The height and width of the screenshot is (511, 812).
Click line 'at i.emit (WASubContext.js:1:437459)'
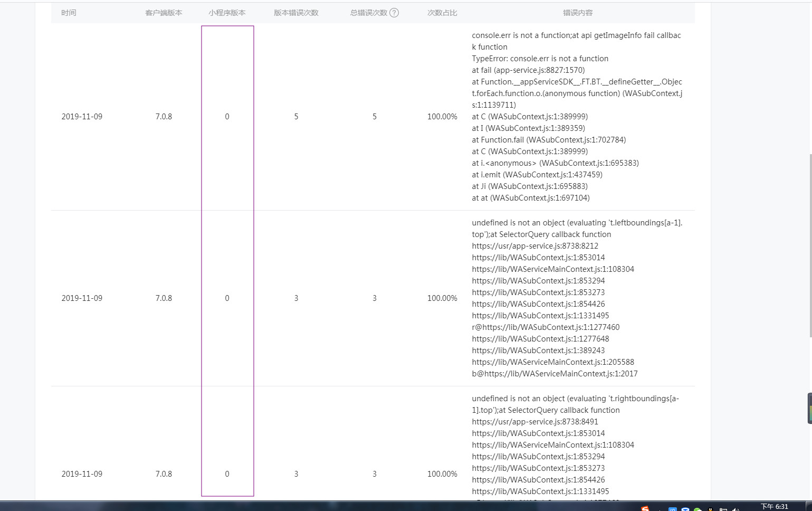tap(537, 175)
